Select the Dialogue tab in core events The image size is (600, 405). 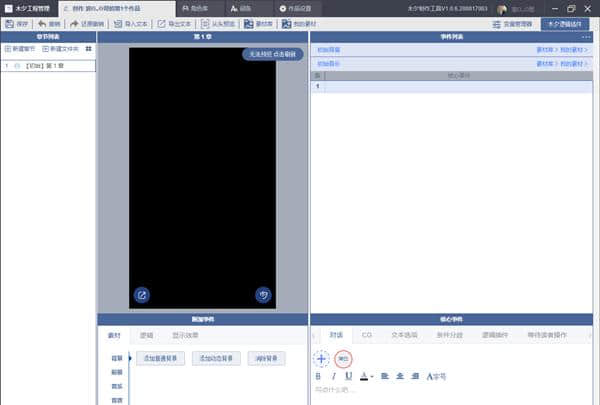point(336,335)
